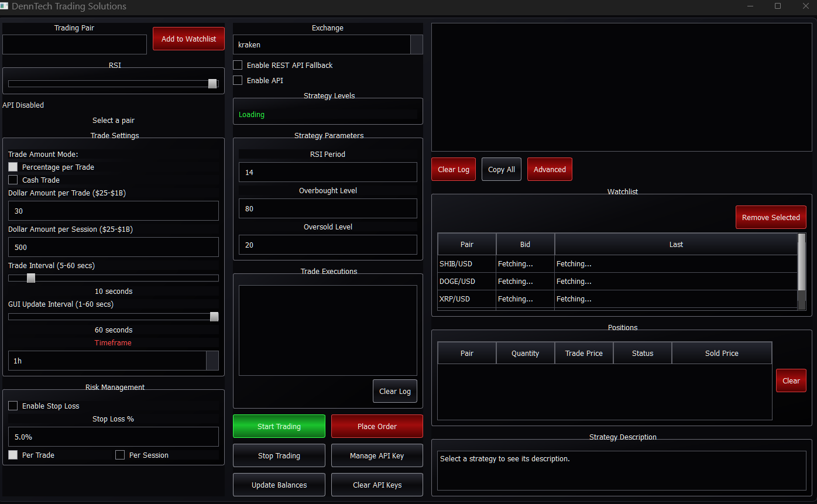Remove Selected watchlist pair
817x504 pixels.
coord(771,217)
